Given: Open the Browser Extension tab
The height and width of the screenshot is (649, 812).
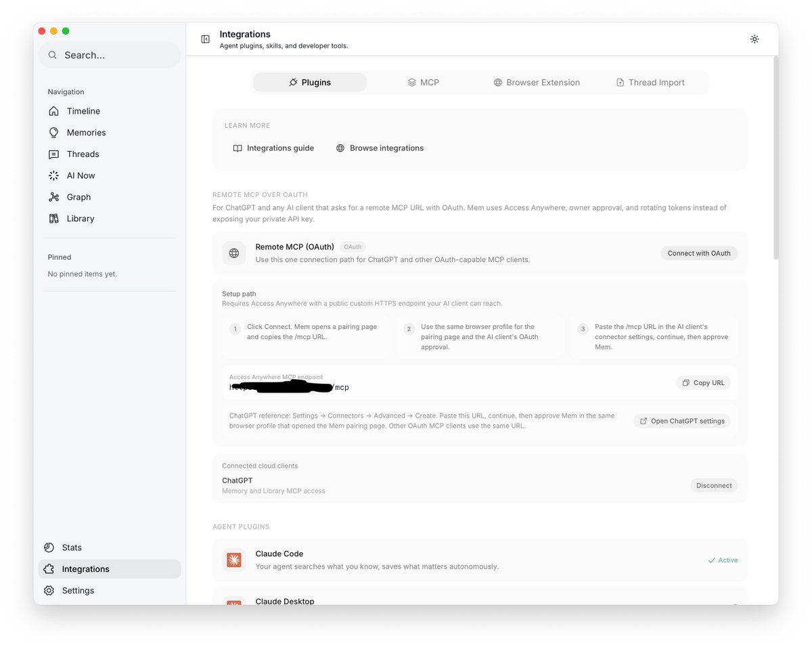Looking at the screenshot, I should 537,83.
